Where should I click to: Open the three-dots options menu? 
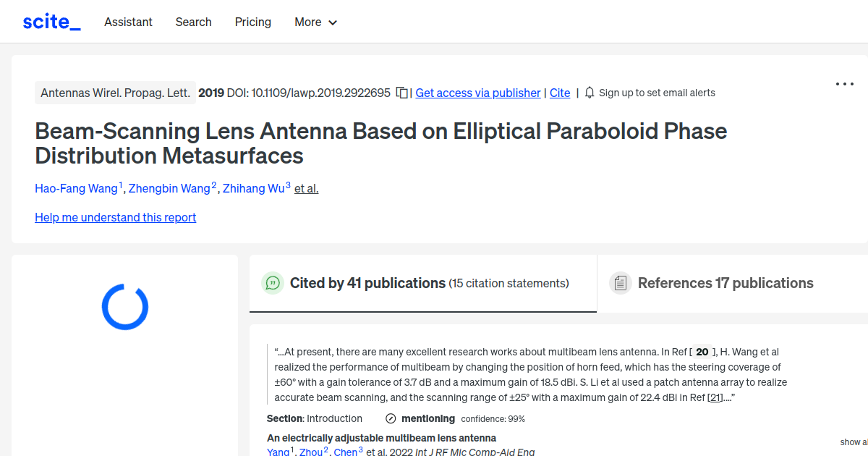coord(844,84)
